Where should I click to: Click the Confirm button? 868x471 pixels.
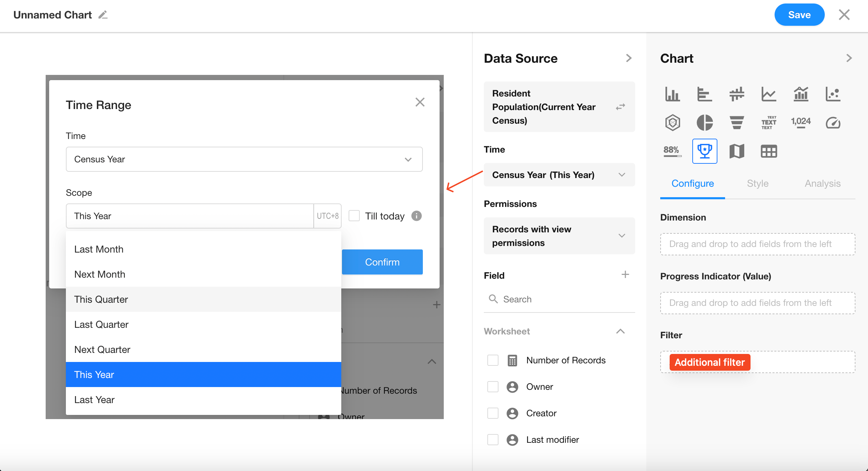pos(382,262)
